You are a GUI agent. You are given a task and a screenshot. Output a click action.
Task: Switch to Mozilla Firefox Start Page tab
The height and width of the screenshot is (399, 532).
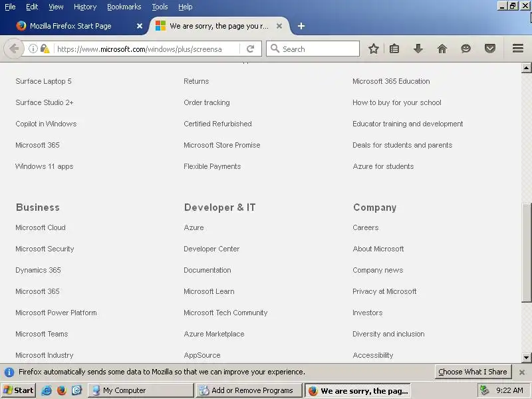pos(70,26)
